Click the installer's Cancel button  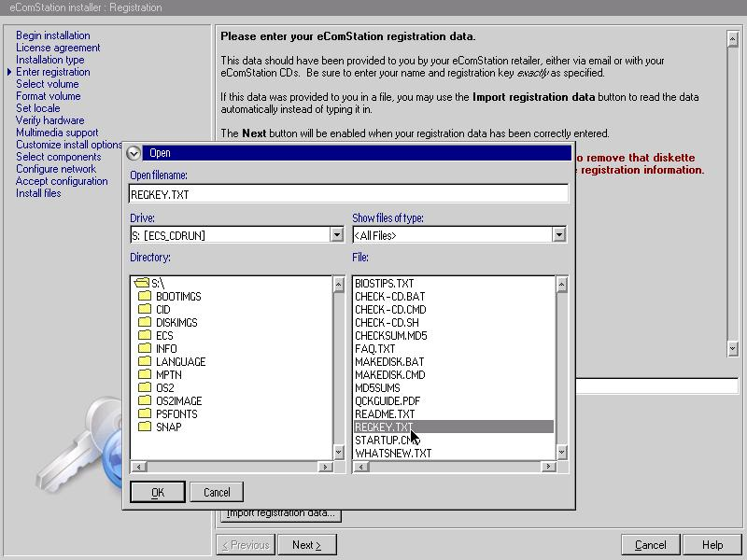pos(651,545)
